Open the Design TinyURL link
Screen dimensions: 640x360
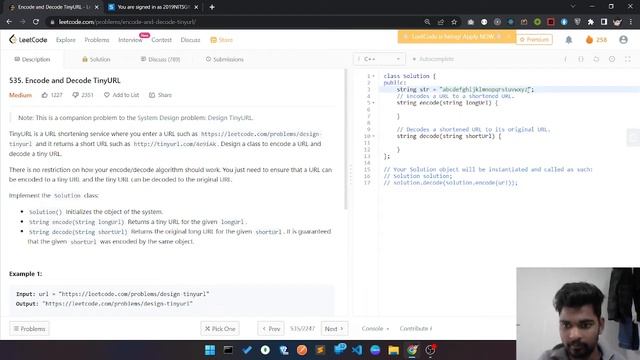click(230, 118)
